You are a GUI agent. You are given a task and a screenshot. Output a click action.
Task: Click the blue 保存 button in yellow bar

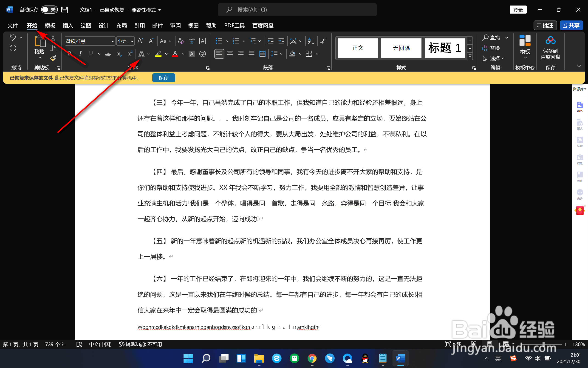tap(164, 78)
